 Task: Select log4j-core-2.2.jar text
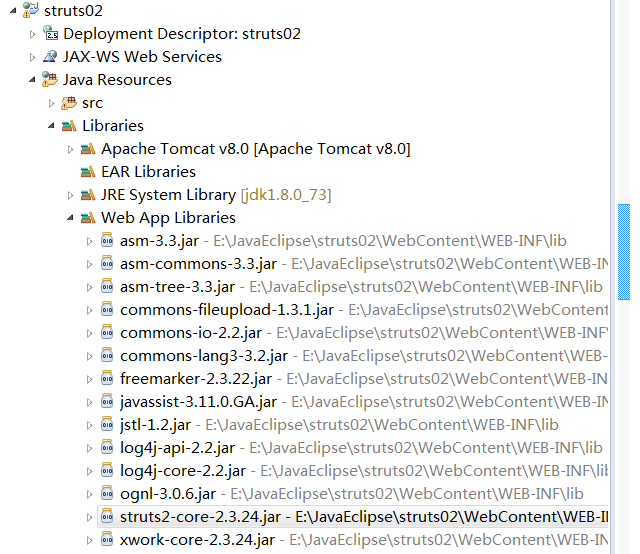[183, 471]
